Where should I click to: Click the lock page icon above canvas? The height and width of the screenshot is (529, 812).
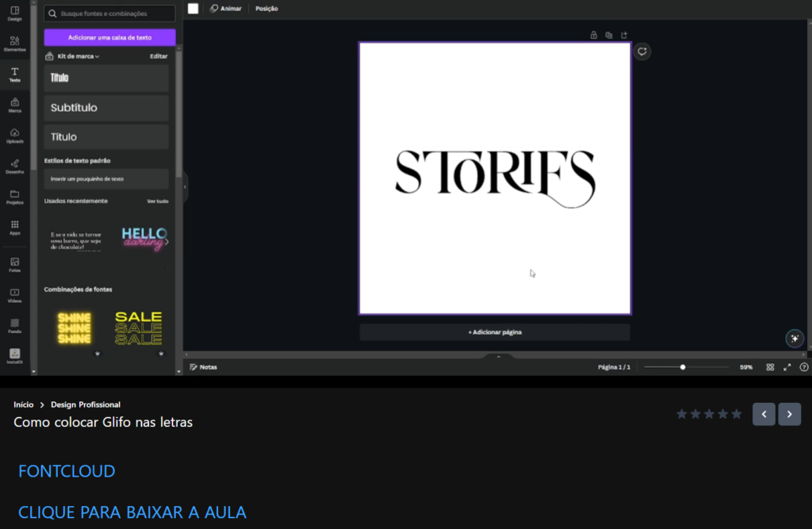point(593,35)
